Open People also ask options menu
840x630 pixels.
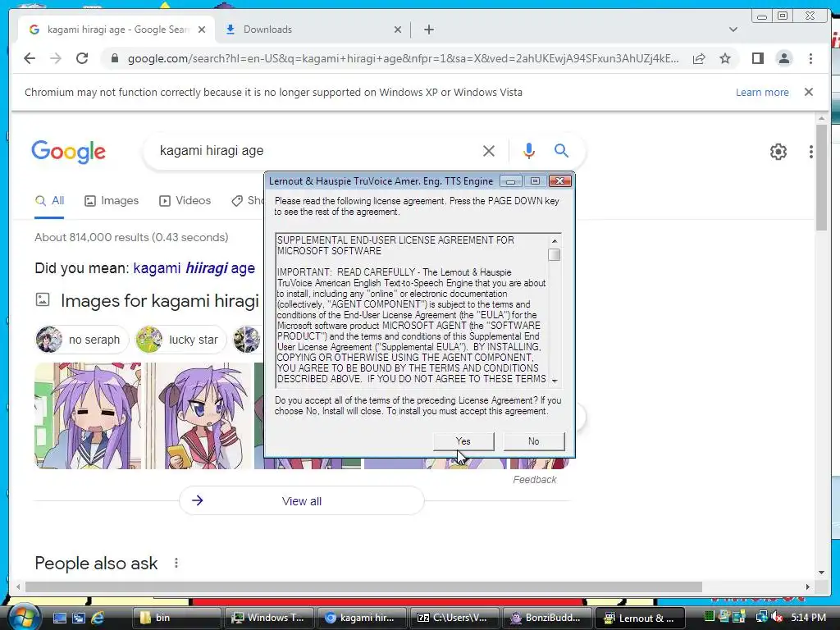click(176, 563)
